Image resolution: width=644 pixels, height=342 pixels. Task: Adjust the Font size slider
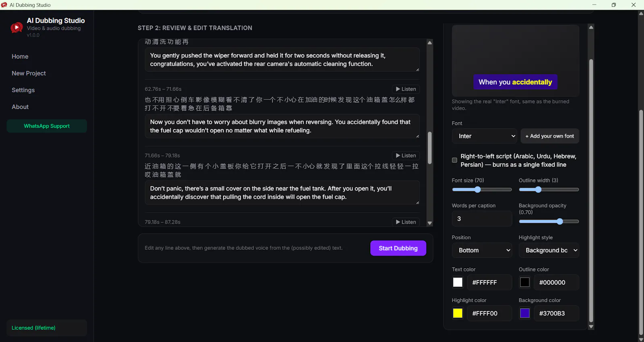pyautogui.click(x=482, y=190)
